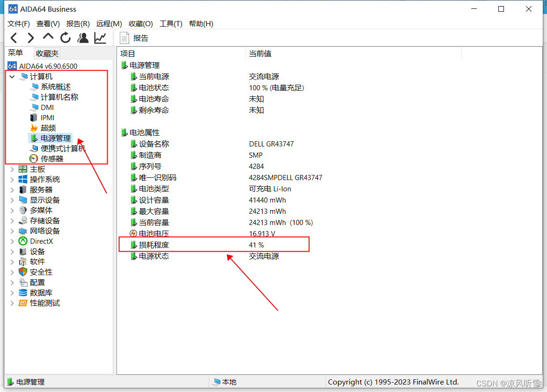Select the 计算机名称 icon in tree
Viewport: 547px width, 392px height.
pos(34,97)
